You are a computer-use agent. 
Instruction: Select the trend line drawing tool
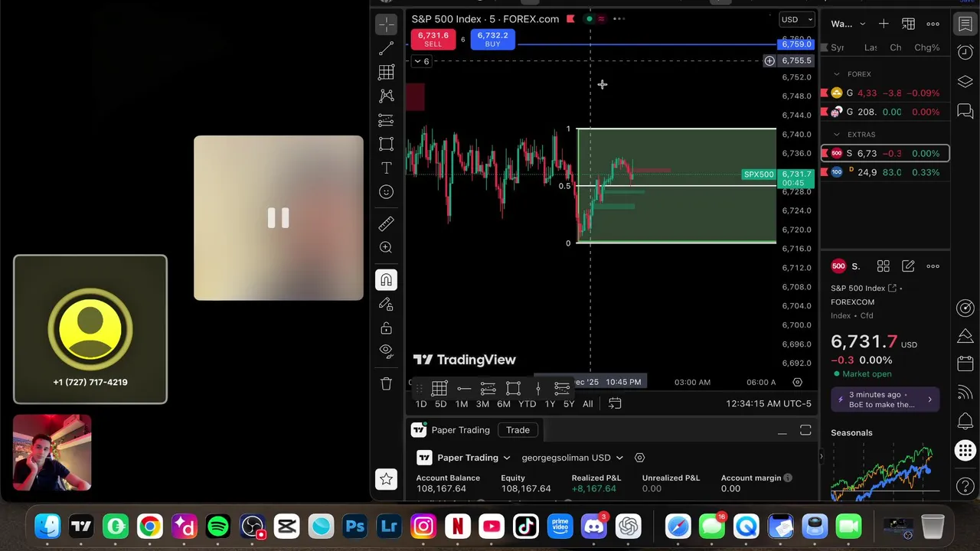[386, 48]
